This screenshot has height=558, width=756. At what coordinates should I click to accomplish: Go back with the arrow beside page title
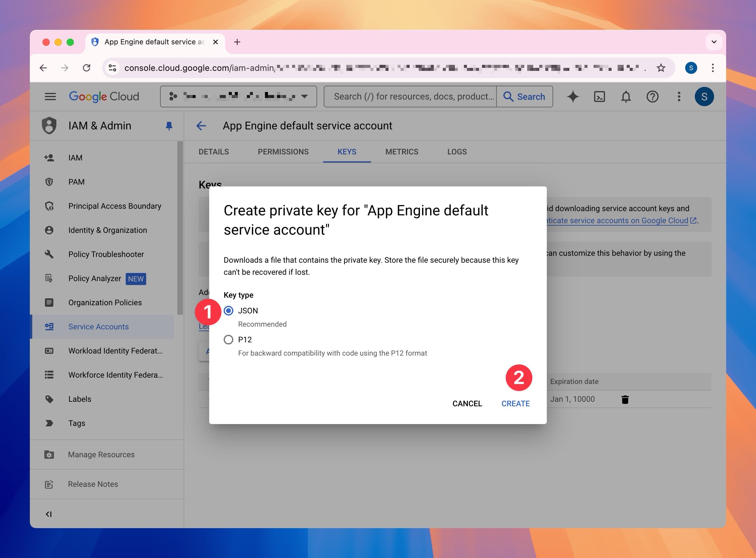click(x=201, y=126)
